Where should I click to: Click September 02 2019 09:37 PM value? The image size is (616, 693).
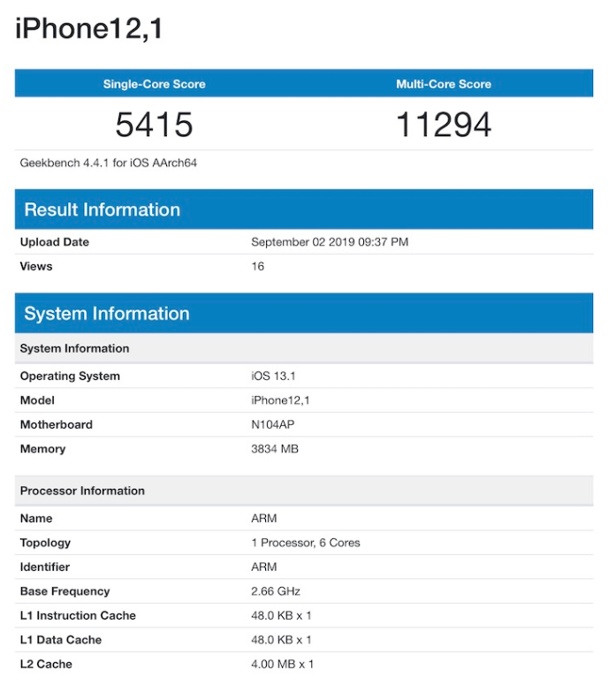pyautogui.click(x=330, y=242)
